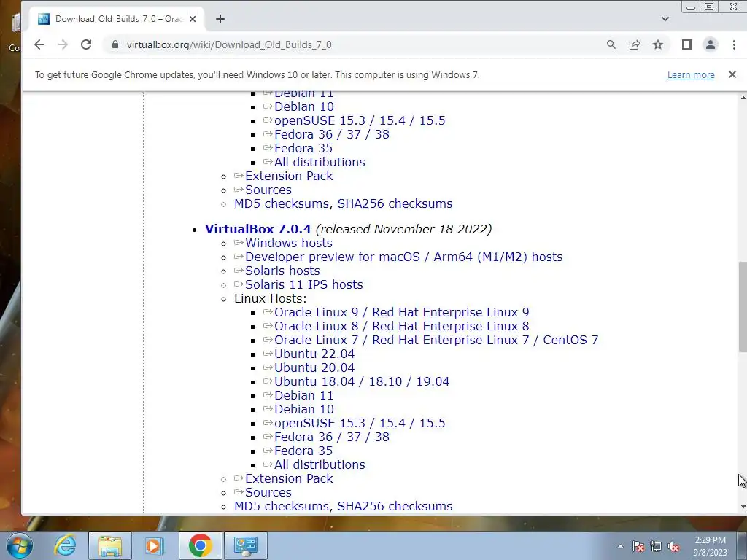Show hidden system tray icons
The image size is (747, 560).
pyautogui.click(x=620, y=546)
